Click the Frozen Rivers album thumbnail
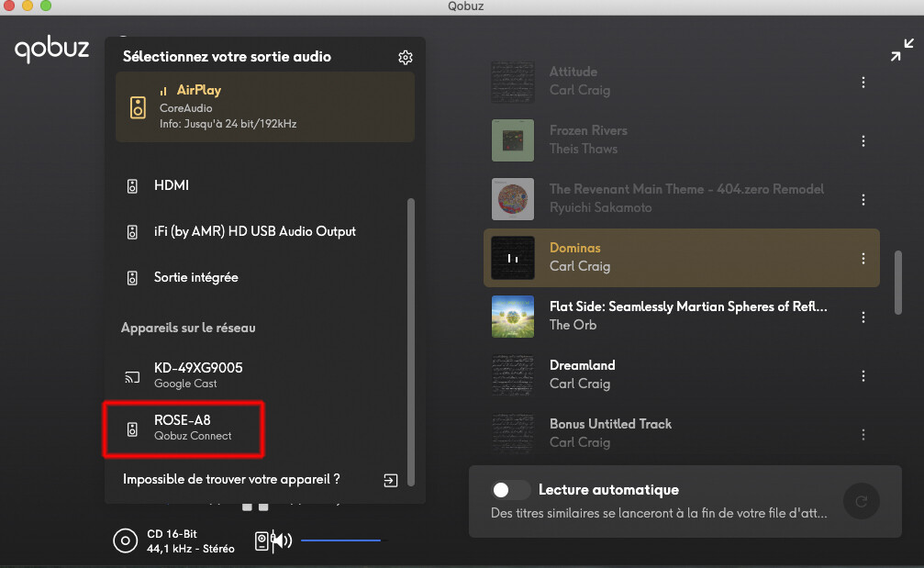Viewport: 924px width, 568px height. [x=513, y=140]
